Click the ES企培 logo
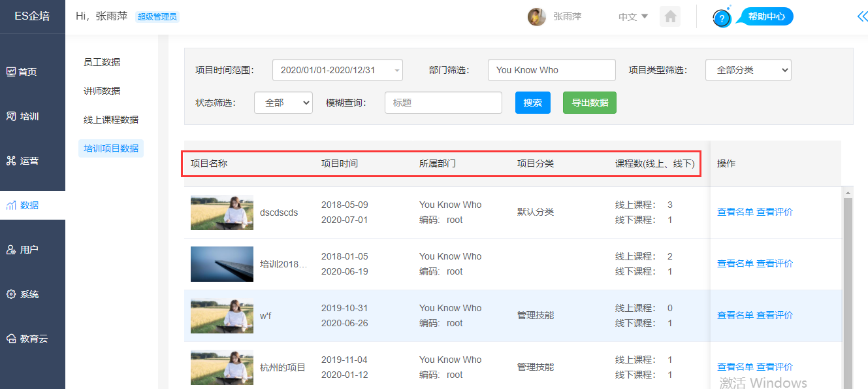The height and width of the screenshot is (389, 868). pos(32,16)
